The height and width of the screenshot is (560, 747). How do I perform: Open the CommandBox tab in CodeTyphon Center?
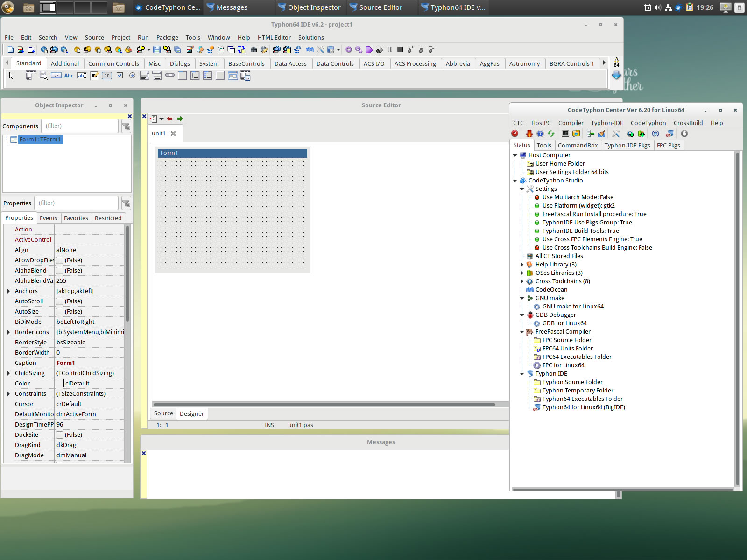click(578, 145)
